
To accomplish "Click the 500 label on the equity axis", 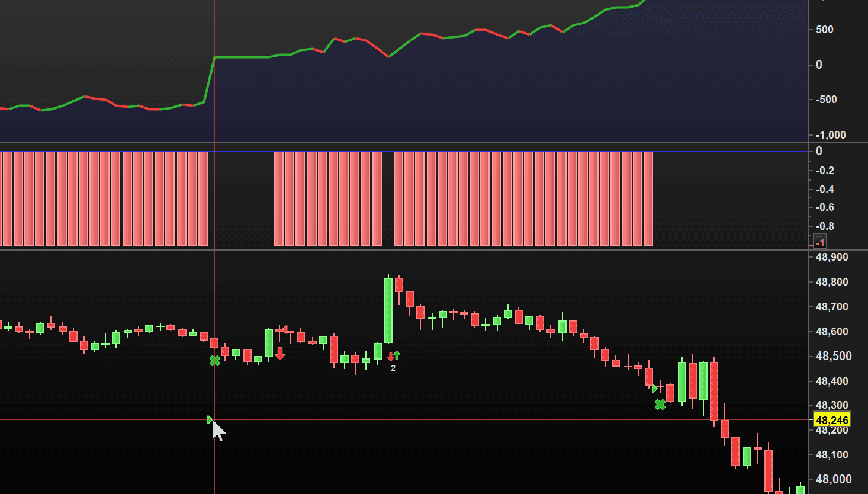I will tap(825, 30).
